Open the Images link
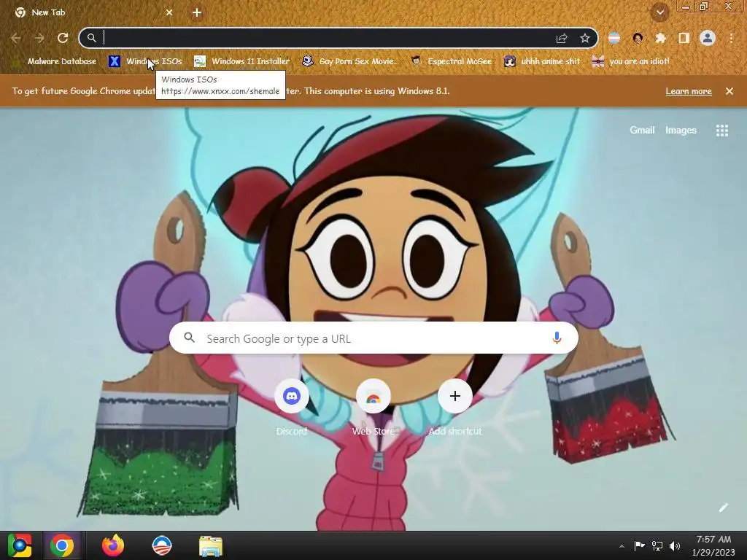The width and height of the screenshot is (747, 560). pos(681,131)
